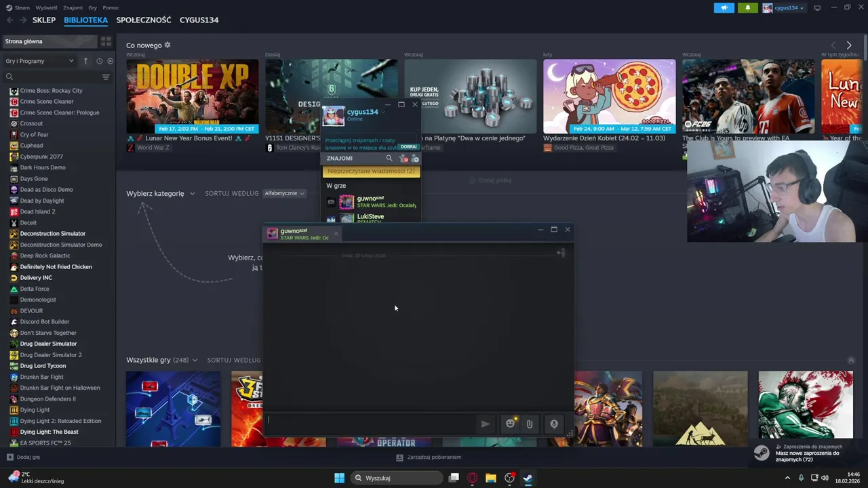Show hidden system tray icons chevron
Image resolution: width=868 pixels, height=488 pixels.
[787, 478]
